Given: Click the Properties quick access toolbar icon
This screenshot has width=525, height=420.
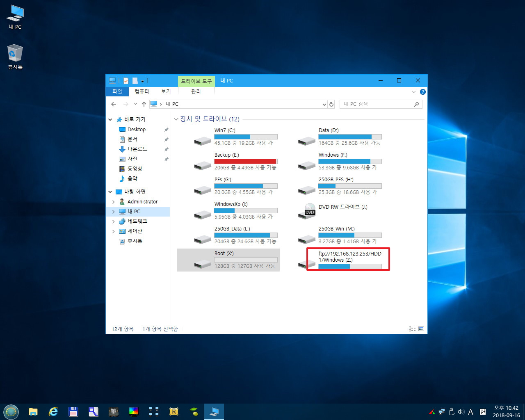Looking at the screenshot, I should pos(126,81).
